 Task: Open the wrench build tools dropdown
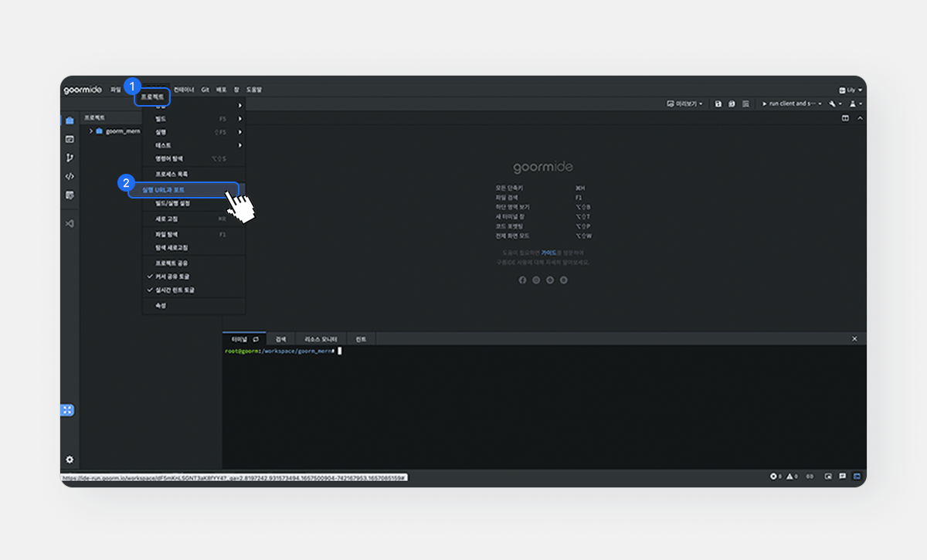tap(835, 104)
